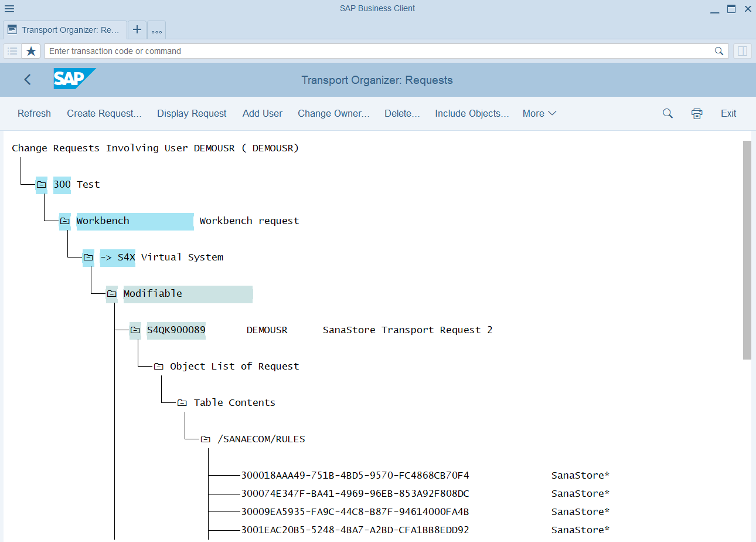Click 'Object List of Request' label
Screen dimensions: 756x542
234,367
